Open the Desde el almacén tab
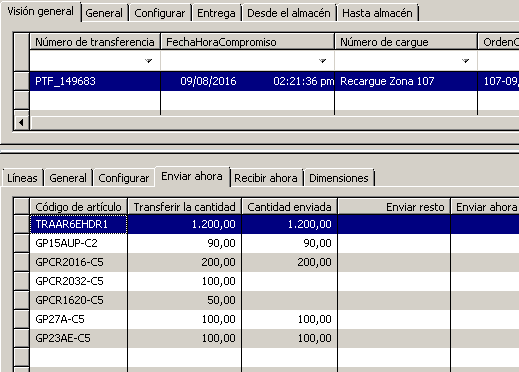Viewport: 519px width, 372px height. (x=289, y=13)
